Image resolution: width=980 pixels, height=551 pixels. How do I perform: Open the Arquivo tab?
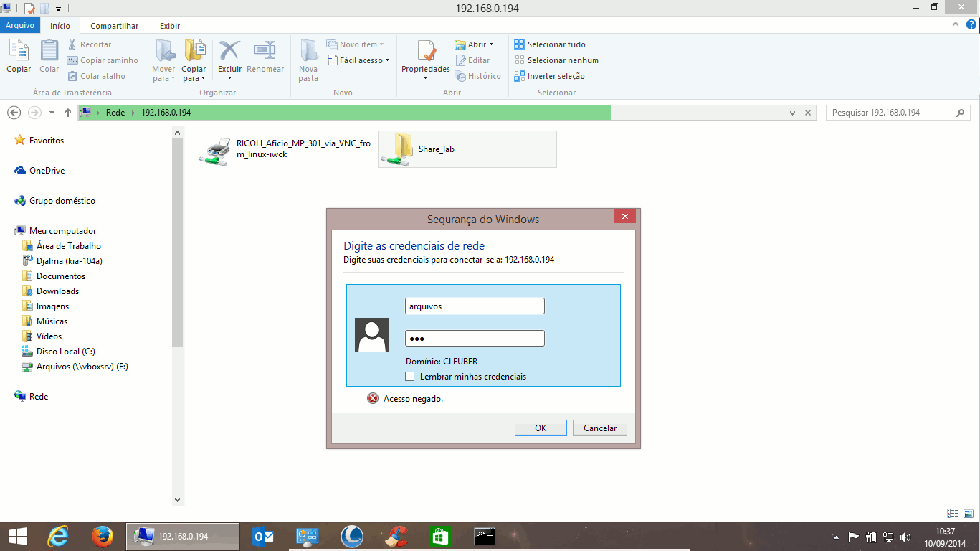20,25
